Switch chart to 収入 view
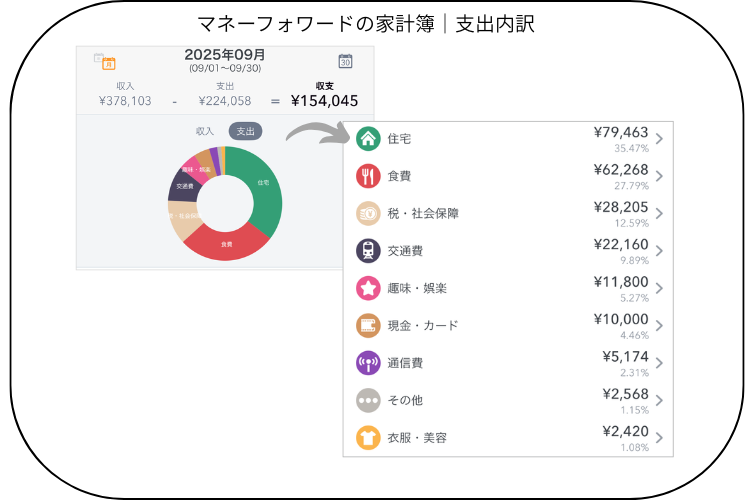This screenshot has width=750, height=500. (x=205, y=131)
